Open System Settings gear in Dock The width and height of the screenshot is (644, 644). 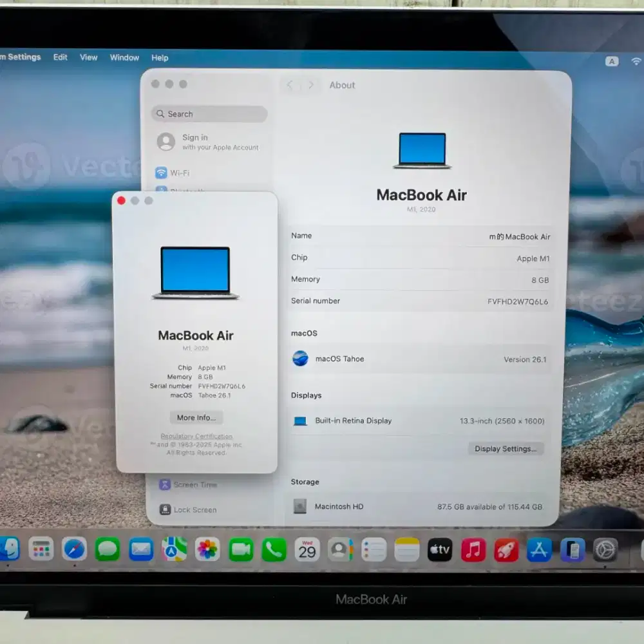(605, 549)
